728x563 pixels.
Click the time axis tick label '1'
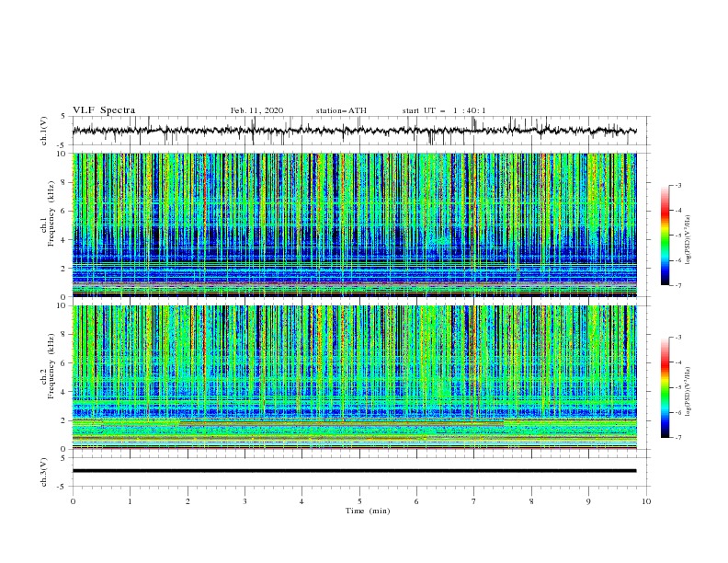[130, 501]
